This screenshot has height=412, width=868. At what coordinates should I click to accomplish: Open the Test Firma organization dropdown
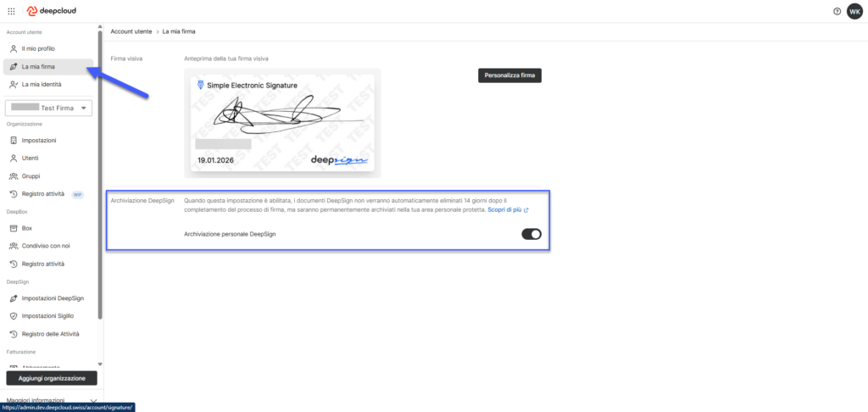click(x=48, y=108)
